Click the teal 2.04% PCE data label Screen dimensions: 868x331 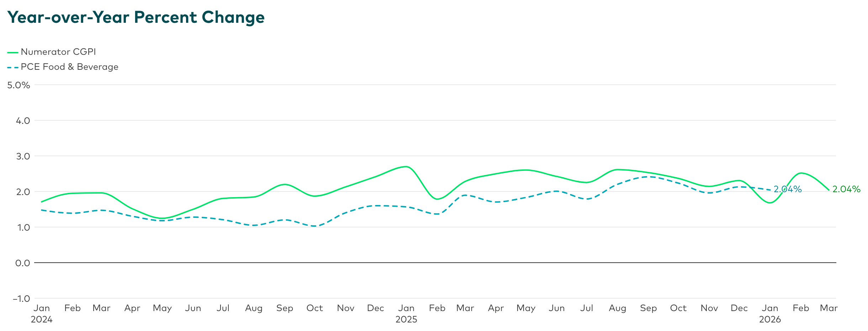[788, 189]
